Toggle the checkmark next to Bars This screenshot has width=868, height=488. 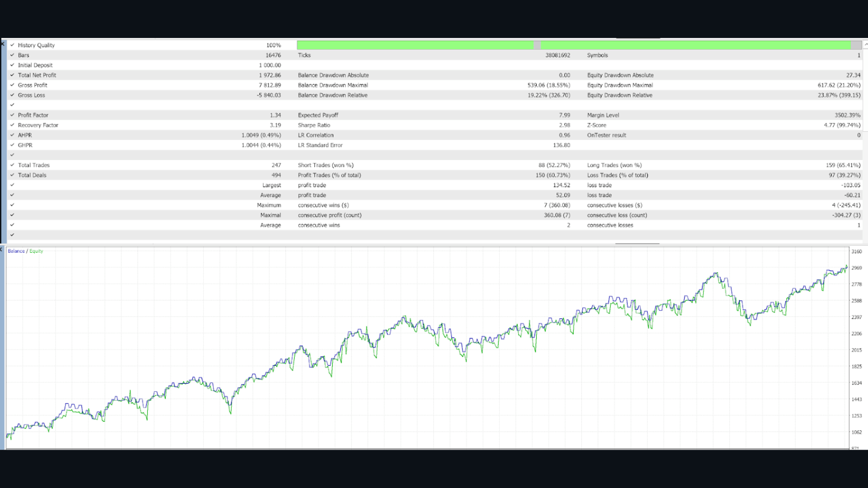[x=12, y=55]
